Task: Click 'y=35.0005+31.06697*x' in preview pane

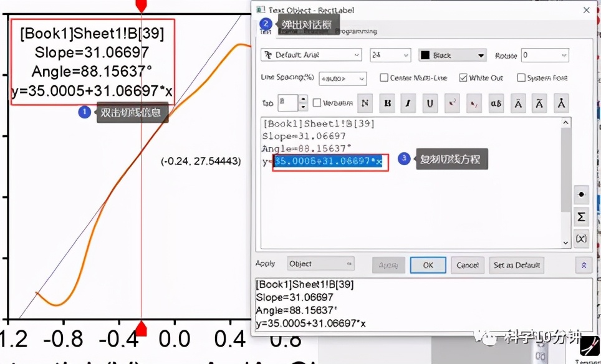Action: point(310,323)
